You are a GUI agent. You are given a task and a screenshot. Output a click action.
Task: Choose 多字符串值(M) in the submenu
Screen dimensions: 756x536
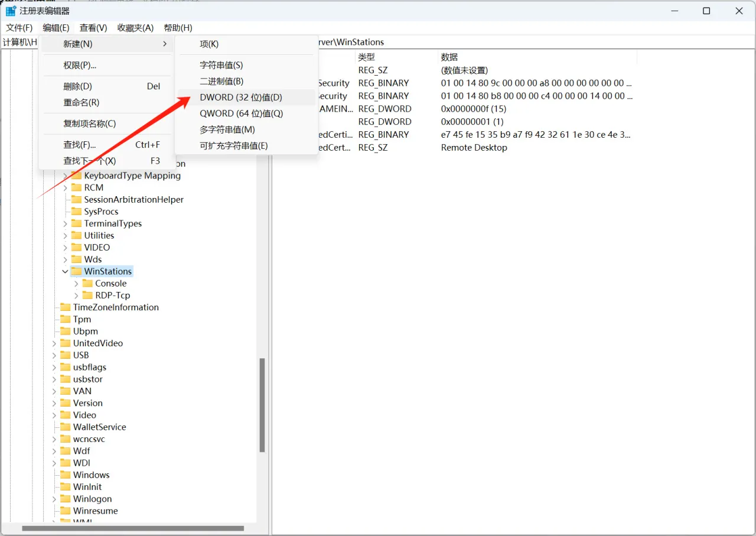click(246, 129)
